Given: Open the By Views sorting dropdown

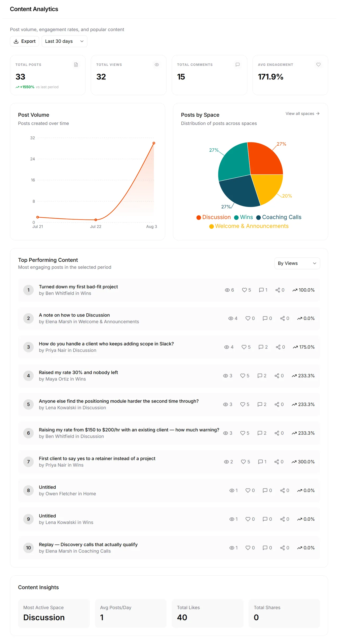Looking at the screenshot, I should 297,263.
